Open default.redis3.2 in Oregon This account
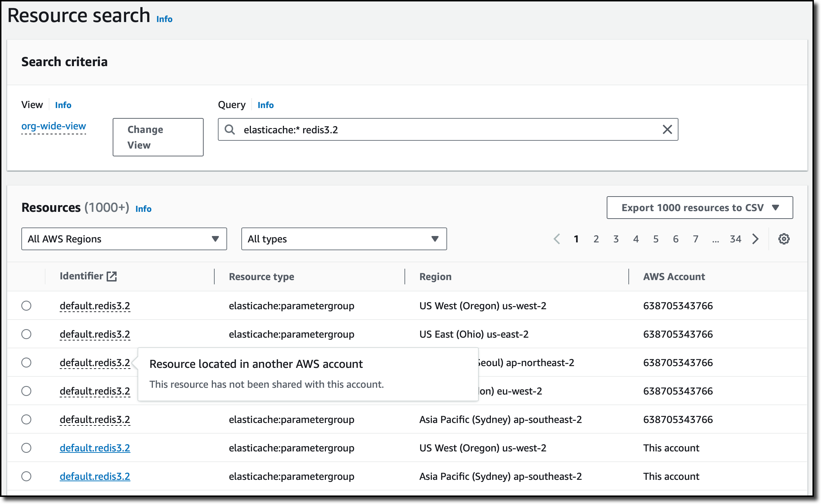This screenshot has height=504, width=821. coord(95,448)
